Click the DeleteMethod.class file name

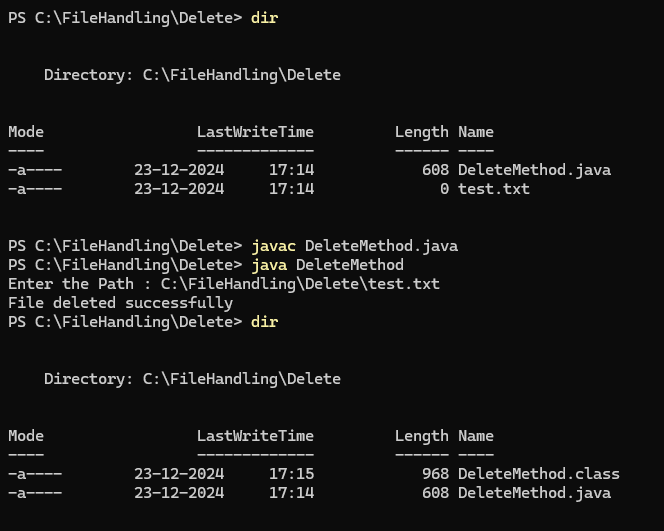pos(538,474)
